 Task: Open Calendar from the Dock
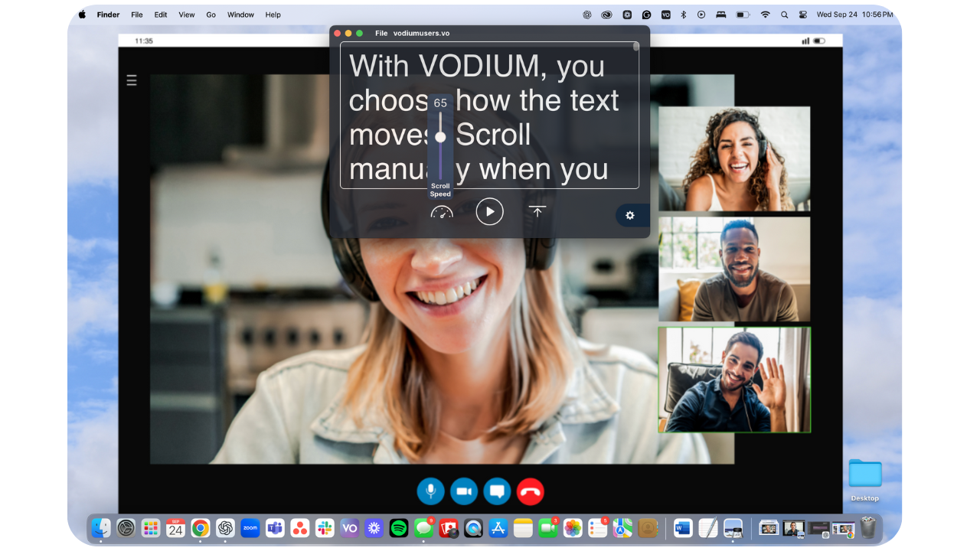tap(175, 528)
